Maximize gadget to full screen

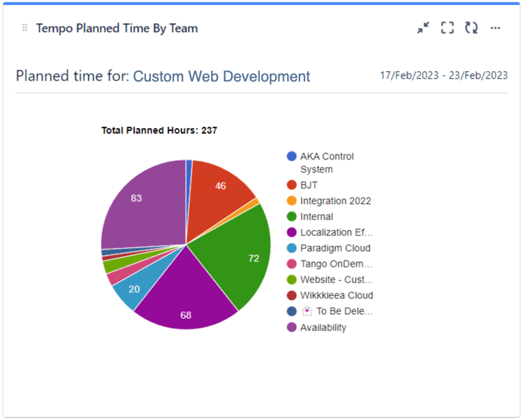[x=448, y=28]
